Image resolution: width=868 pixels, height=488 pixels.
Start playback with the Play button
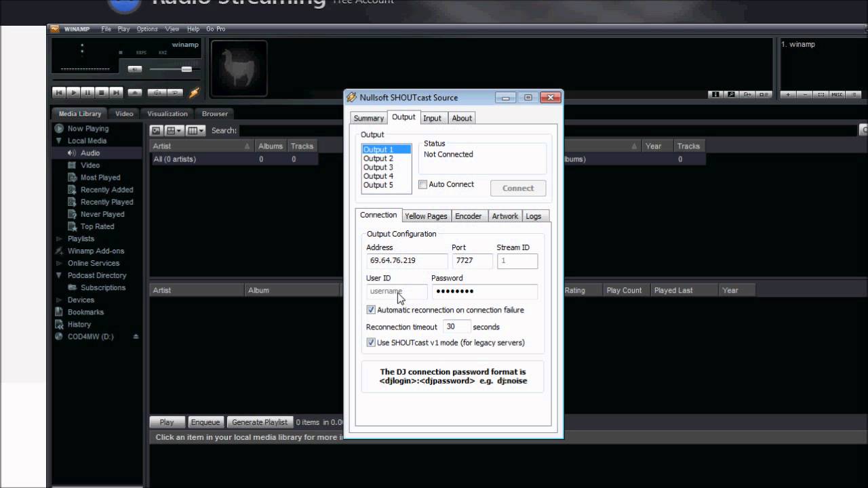(73, 92)
